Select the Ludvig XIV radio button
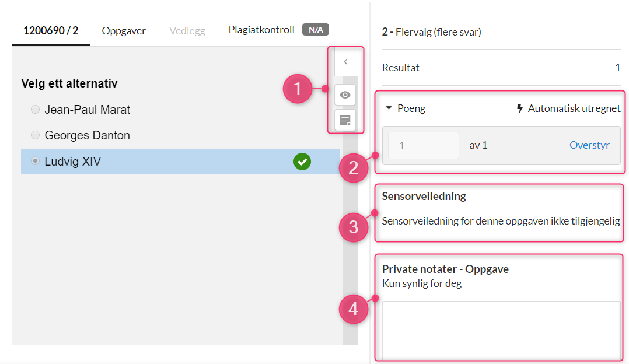This screenshot has height=364, width=629. (x=35, y=161)
